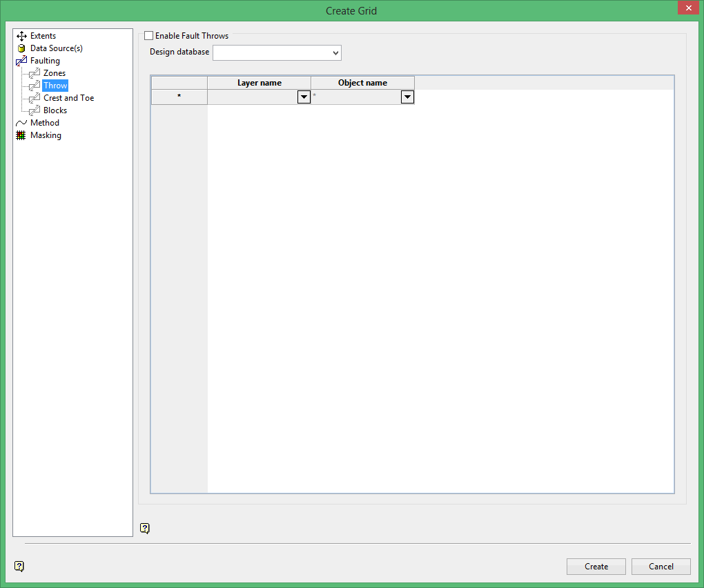
Task: Switch to the Method page
Action: point(45,123)
